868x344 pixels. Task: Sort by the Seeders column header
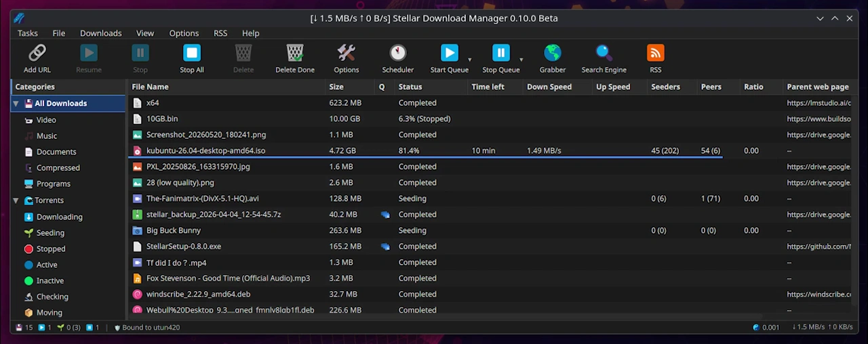tap(672, 87)
